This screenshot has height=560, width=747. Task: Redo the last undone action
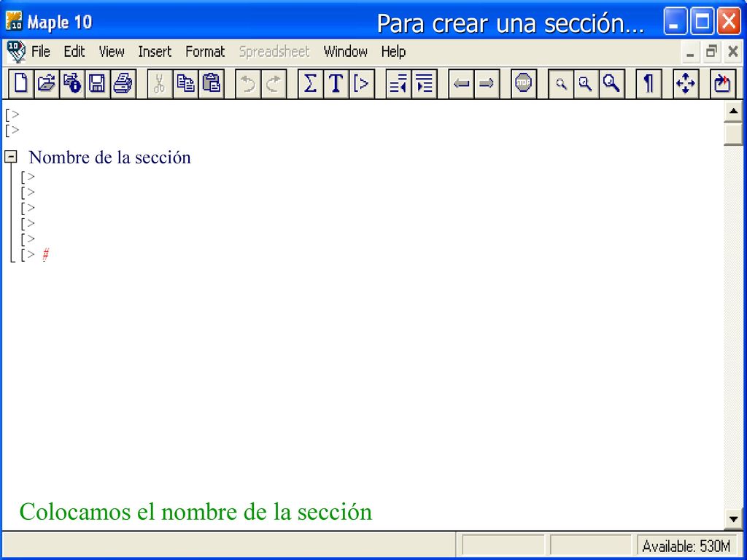274,84
